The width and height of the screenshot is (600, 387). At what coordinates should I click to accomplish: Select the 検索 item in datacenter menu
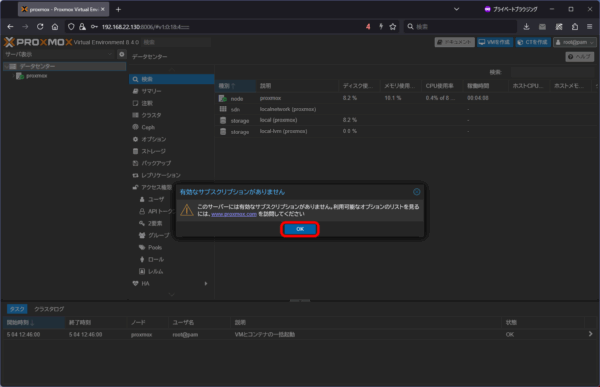point(171,79)
